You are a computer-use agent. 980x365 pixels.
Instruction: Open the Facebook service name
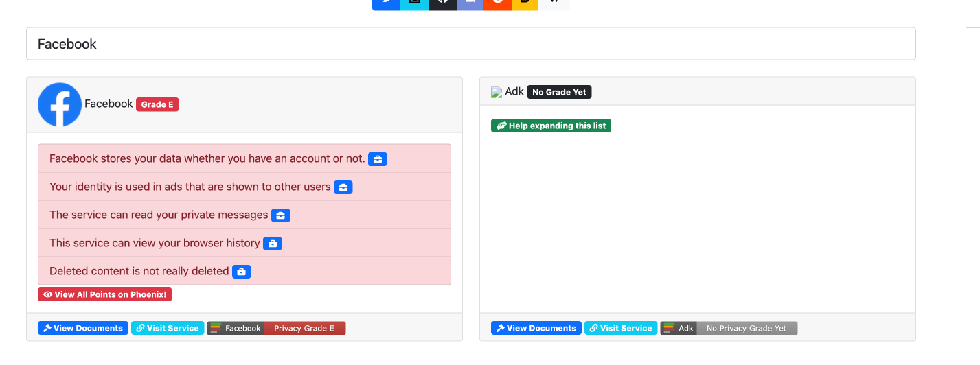[x=109, y=104]
